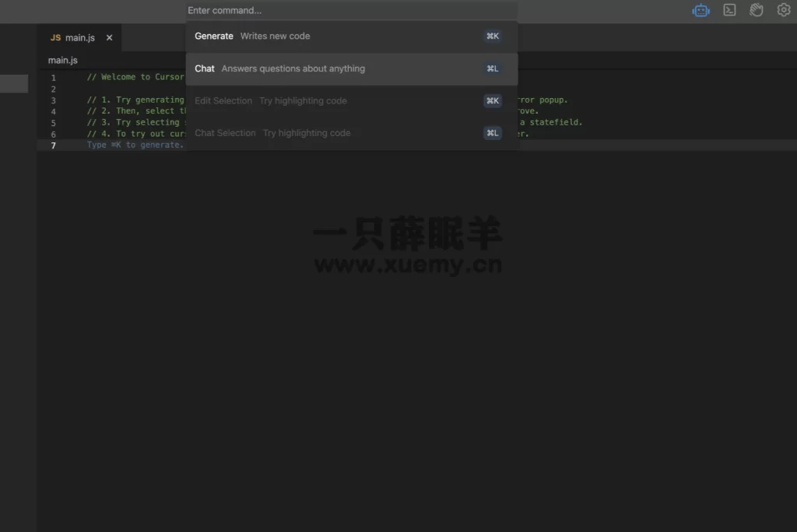Click line number 1 in gutter
The width and height of the screenshot is (797, 532).
54,78
